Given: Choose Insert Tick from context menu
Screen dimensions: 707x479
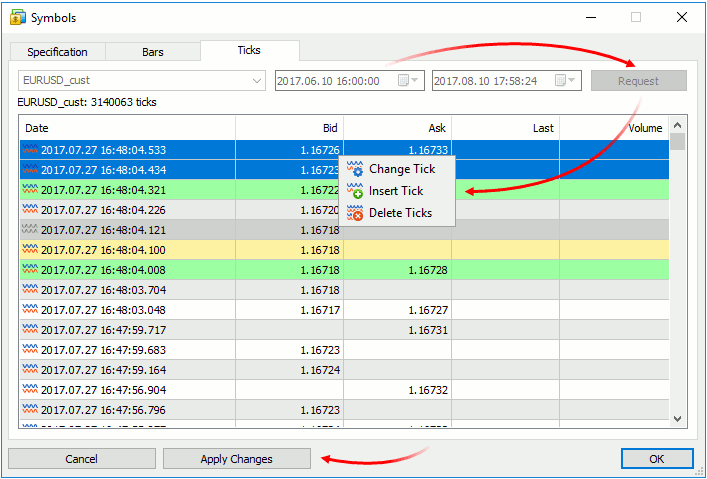Looking at the screenshot, I should [397, 191].
